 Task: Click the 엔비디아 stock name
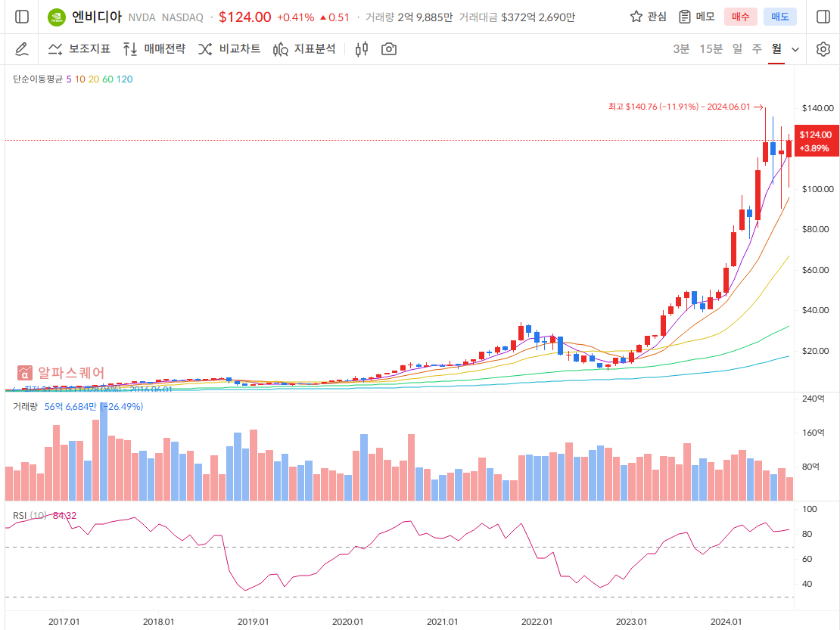coord(97,17)
